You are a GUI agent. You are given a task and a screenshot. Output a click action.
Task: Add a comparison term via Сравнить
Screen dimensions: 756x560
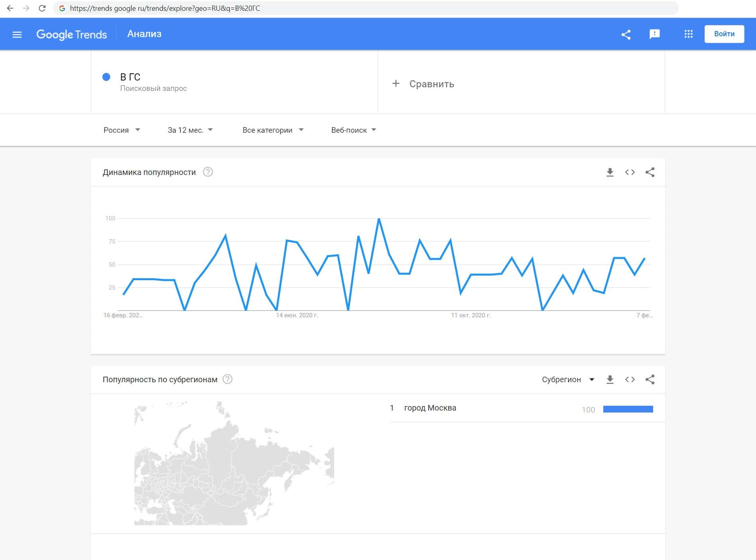pos(423,84)
